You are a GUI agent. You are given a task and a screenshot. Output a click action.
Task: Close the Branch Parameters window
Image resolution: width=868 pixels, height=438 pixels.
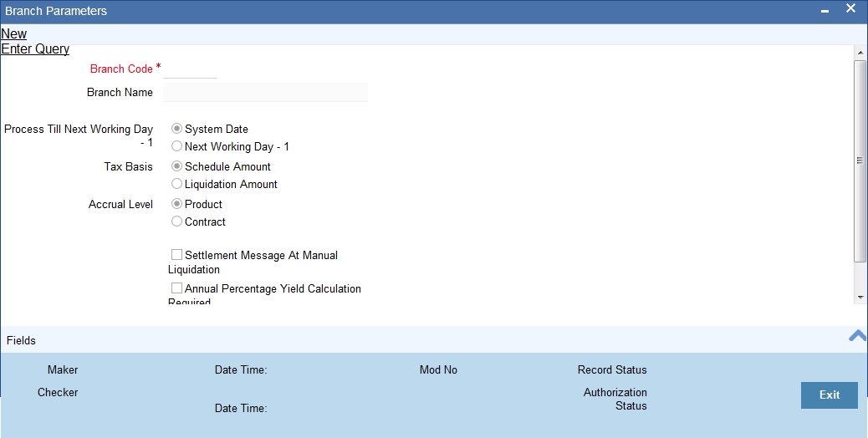[850, 8]
